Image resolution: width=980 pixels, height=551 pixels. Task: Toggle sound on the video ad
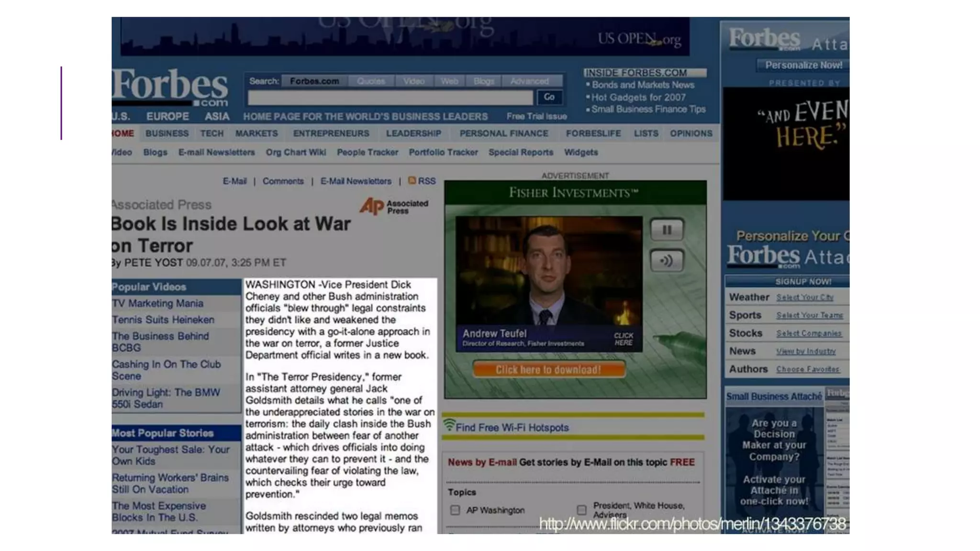point(667,261)
